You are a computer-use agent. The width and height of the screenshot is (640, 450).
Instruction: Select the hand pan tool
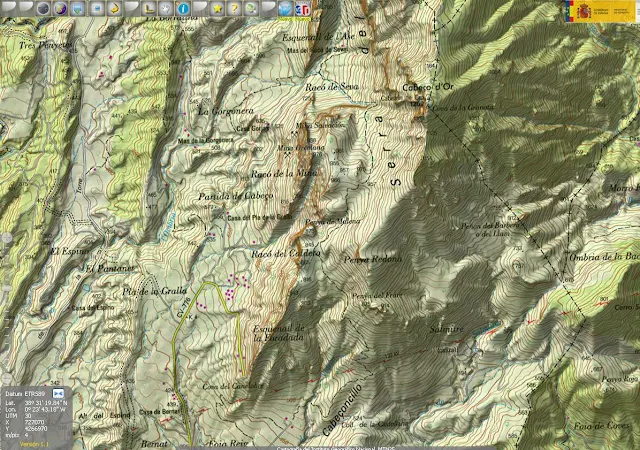(x=166, y=8)
